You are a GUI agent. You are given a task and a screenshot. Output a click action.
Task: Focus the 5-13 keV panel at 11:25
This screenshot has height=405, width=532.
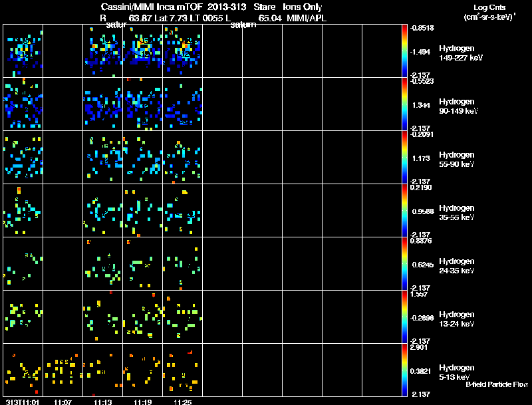point(182,370)
